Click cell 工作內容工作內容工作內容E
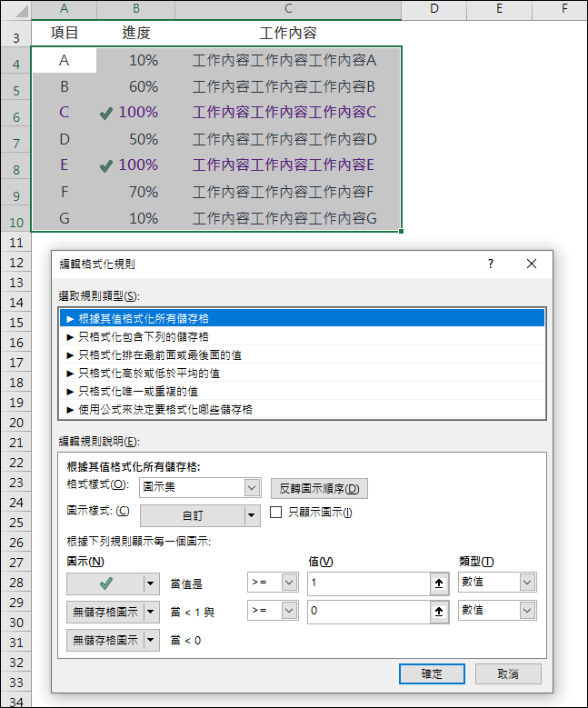588x708 pixels. 288,165
